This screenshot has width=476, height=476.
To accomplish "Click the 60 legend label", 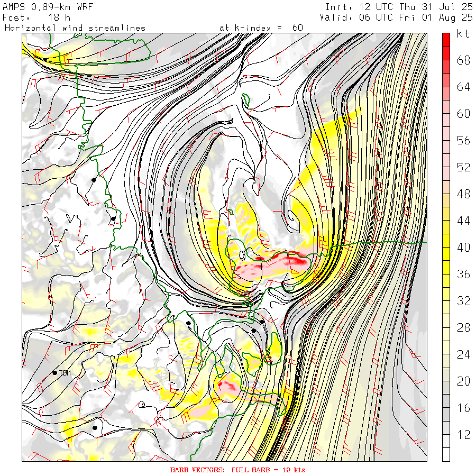I will [x=463, y=114].
